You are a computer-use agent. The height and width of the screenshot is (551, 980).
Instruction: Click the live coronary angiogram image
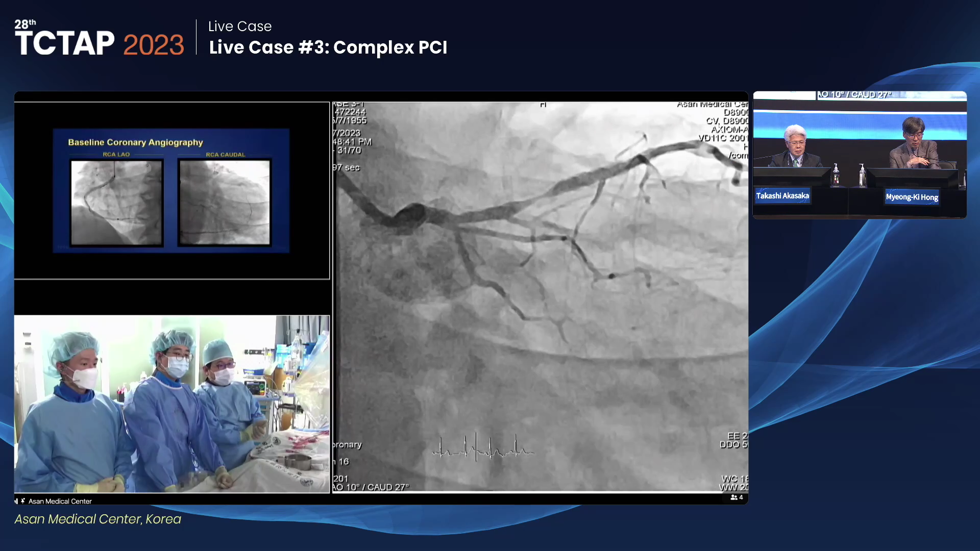point(541,297)
